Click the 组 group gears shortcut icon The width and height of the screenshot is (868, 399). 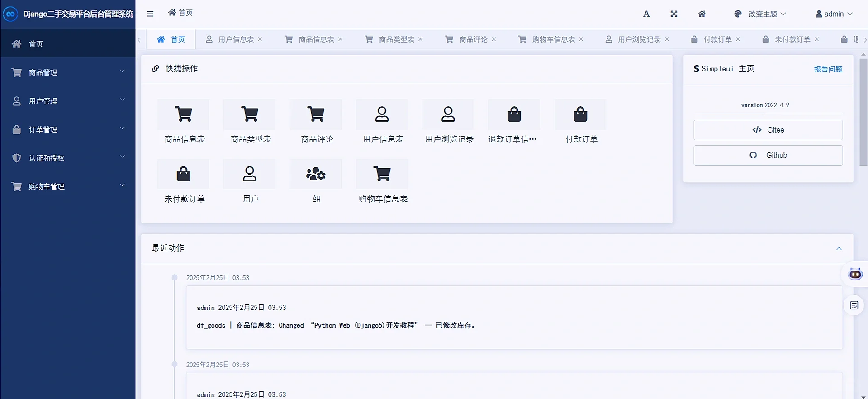pyautogui.click(x=316, y=174)
